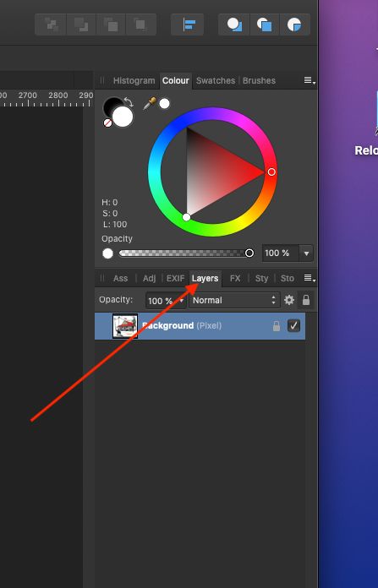378x588 pixels.
Task: Click the Insert at top of layer icon
Action: pyautogui.click(x=265, y=24)
